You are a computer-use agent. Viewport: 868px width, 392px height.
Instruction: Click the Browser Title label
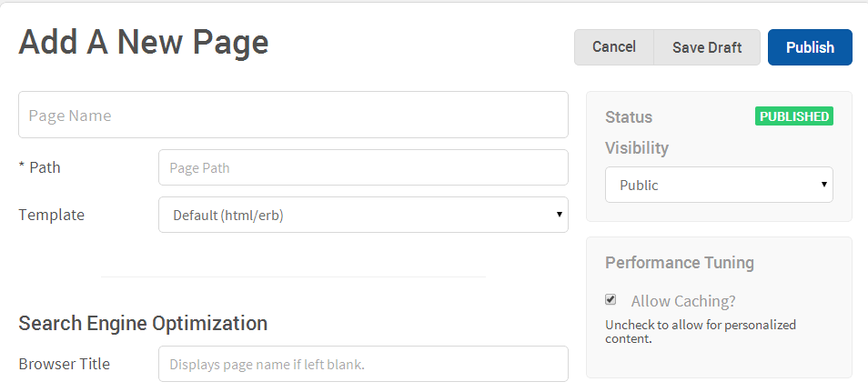[65, 364]
